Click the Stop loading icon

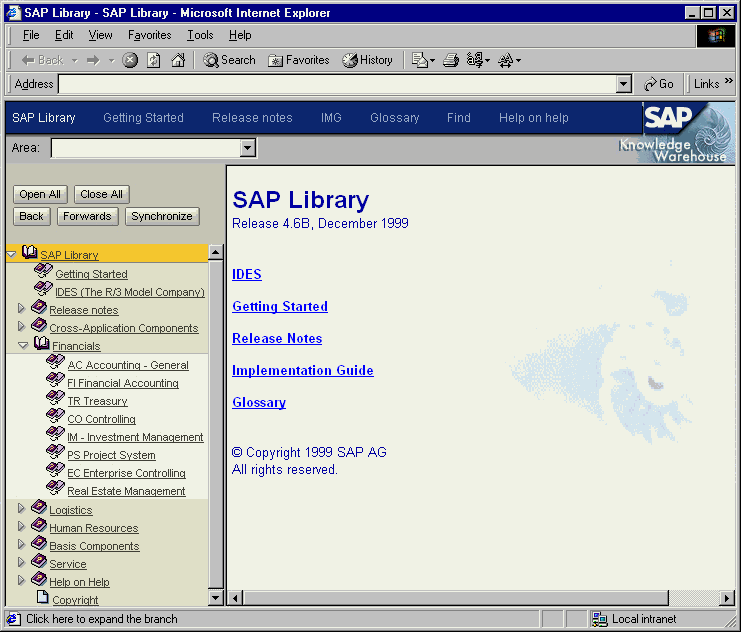130,60
